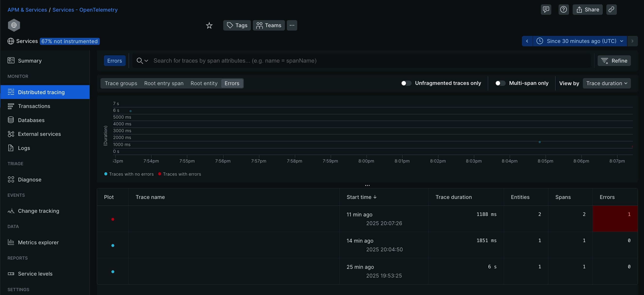Expand the panel divider ellipsis handle
This screenshot has width=644, height=295.
(x=367, y=186)
